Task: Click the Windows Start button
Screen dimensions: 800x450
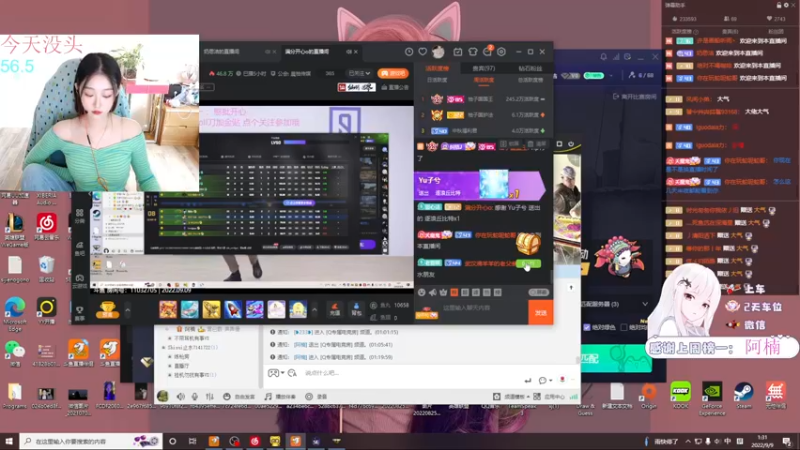Action: [x=9, y=441]
